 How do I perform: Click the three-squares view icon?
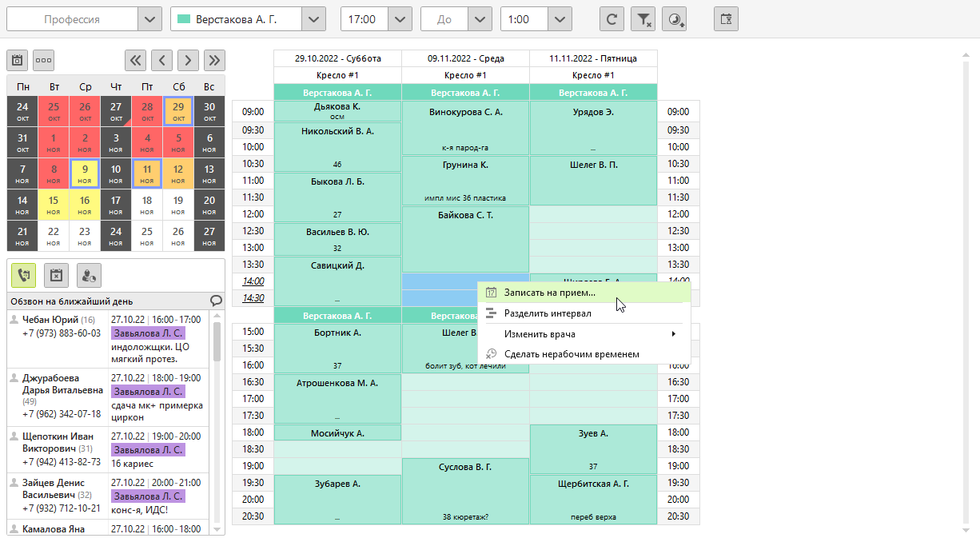point(43,60)
